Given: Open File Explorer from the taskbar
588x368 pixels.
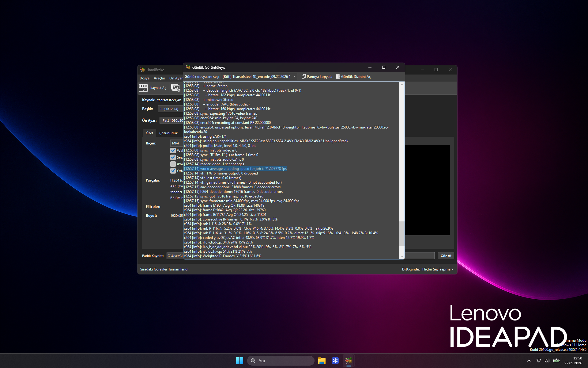Looking at the screenshot, I should (x=322, y=361).
